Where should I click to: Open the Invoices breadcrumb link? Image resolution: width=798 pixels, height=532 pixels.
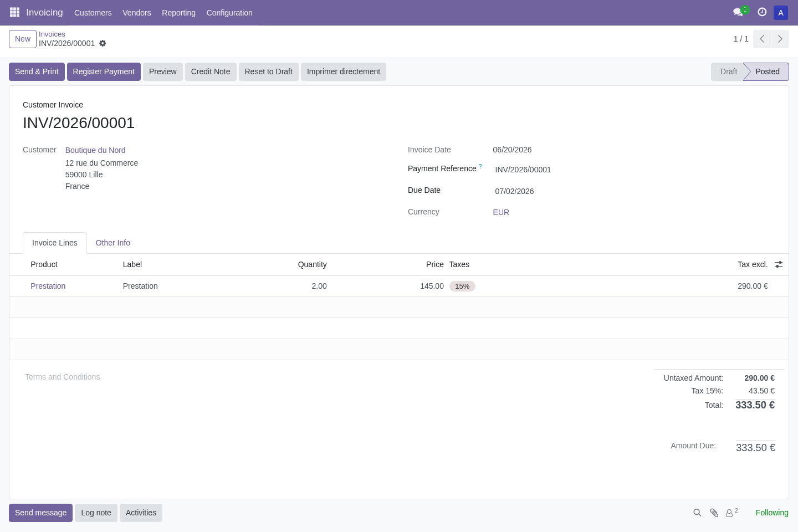coord(52,34)
